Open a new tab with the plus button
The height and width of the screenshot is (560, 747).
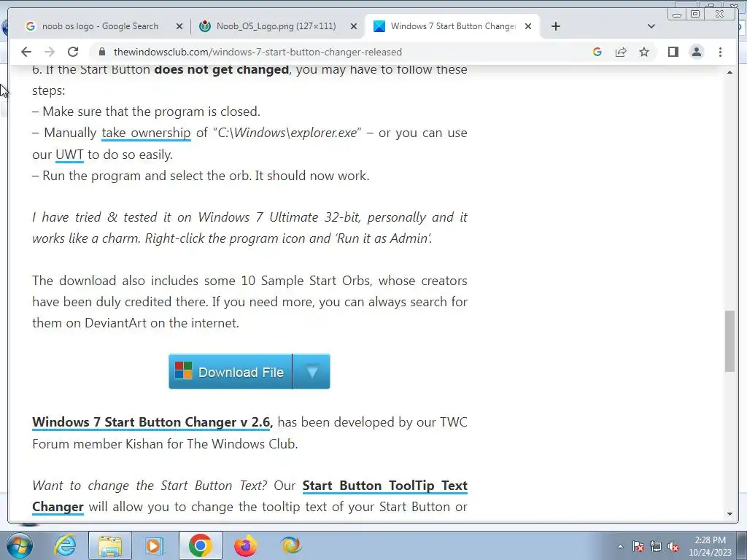555,26
